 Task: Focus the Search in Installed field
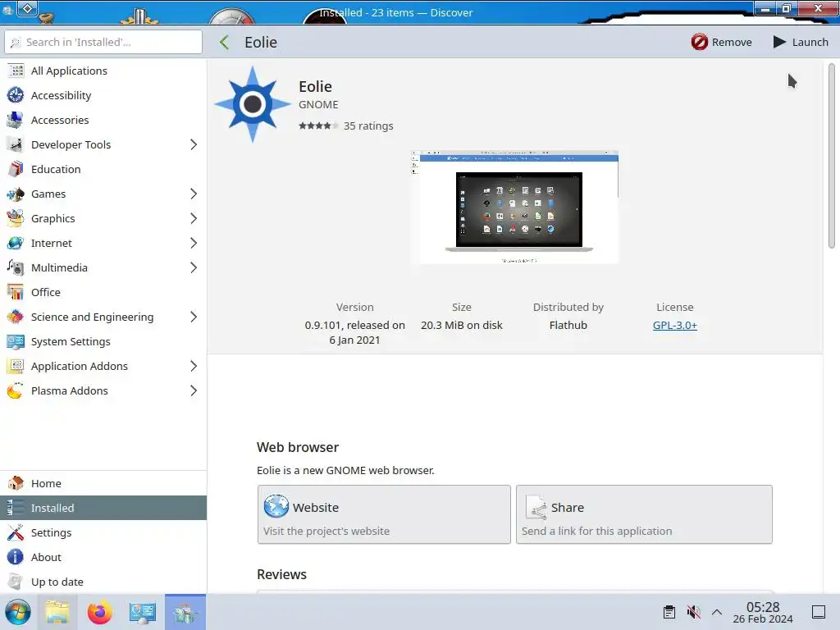(103, 42)
